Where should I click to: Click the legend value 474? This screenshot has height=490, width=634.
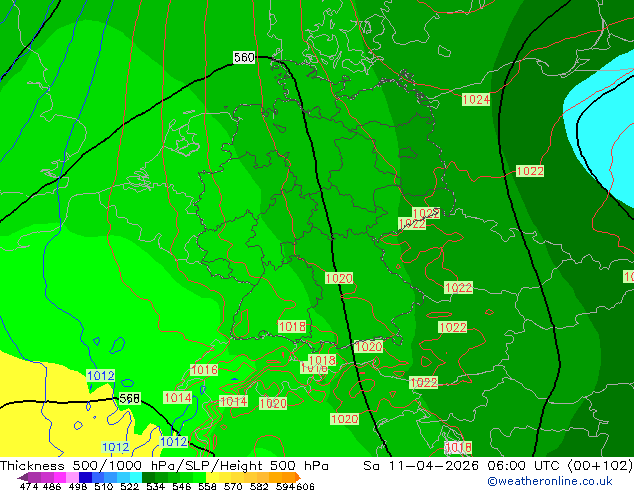pyautogui.click(x=29, y=486)
